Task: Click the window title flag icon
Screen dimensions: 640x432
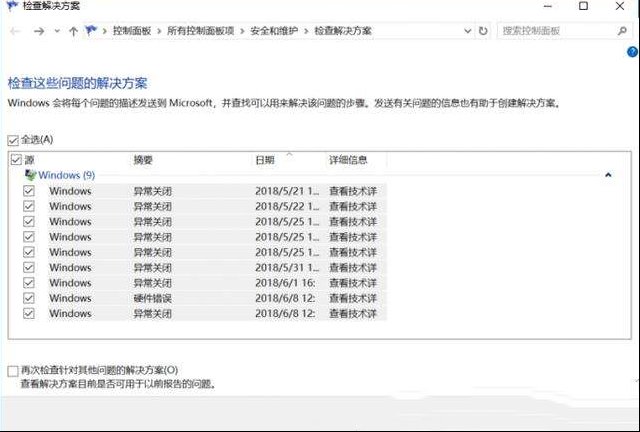Action: coord(12,6)
